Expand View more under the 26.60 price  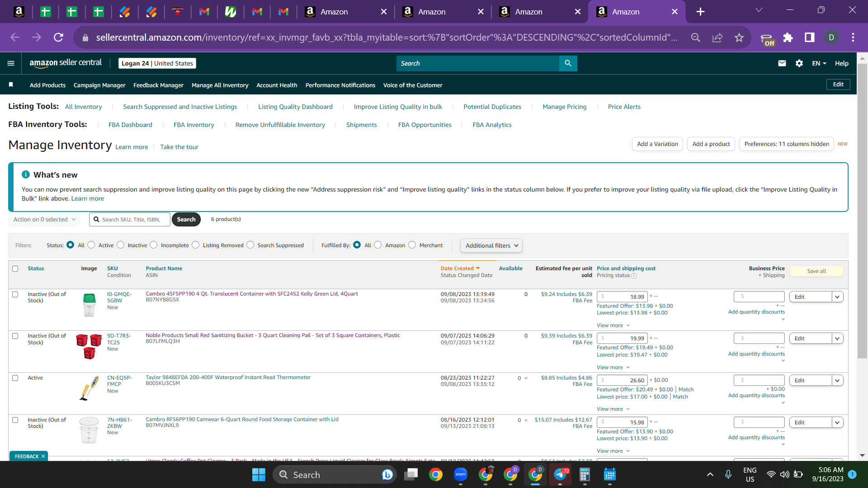(x=613, y=409)
